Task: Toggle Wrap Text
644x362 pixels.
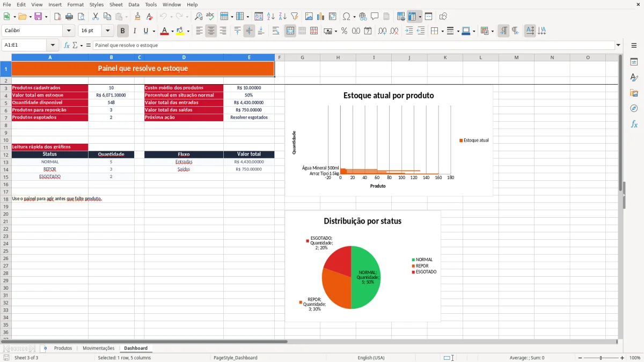Action: 276,31
